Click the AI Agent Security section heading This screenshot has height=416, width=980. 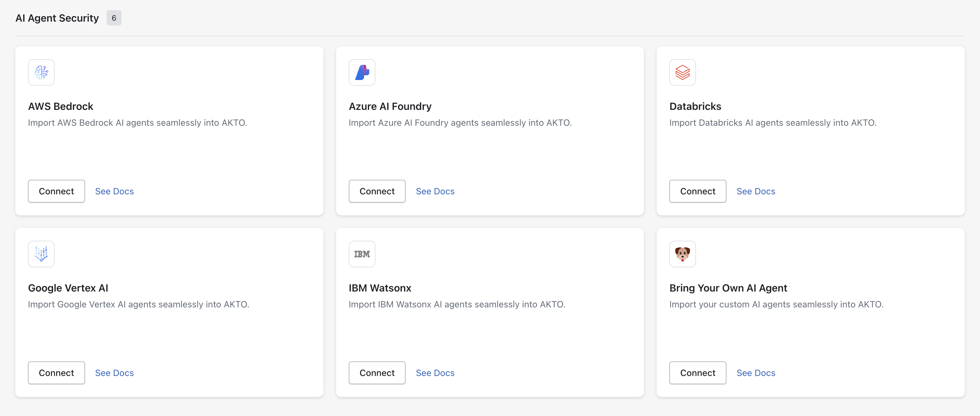tap(57, 18)
